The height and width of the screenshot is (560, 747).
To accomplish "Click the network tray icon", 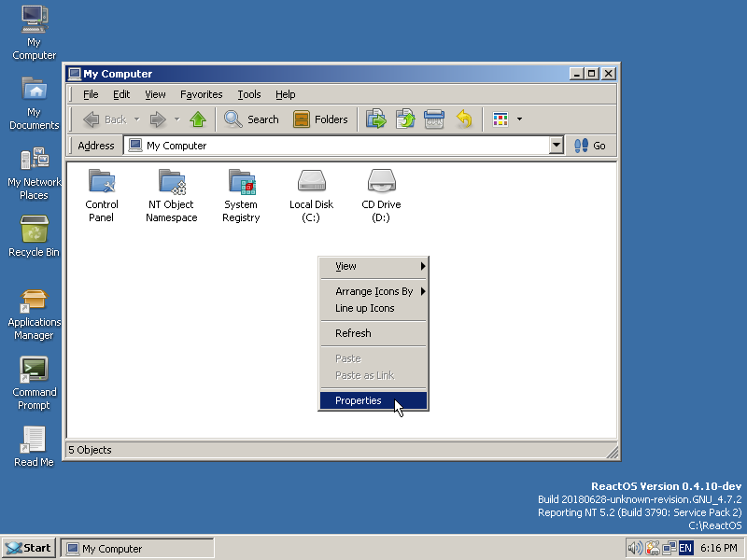I will [x=669, y=548].
